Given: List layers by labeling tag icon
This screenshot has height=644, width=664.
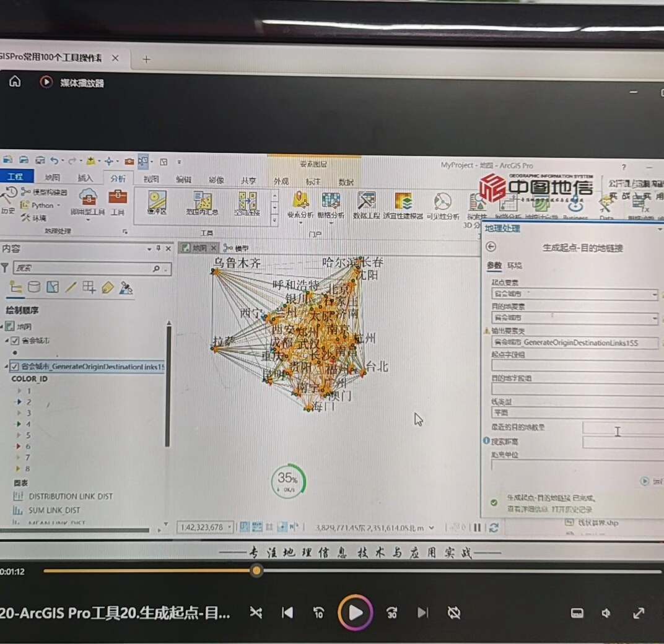Looking at the screenshot, I should coord(108,288).
